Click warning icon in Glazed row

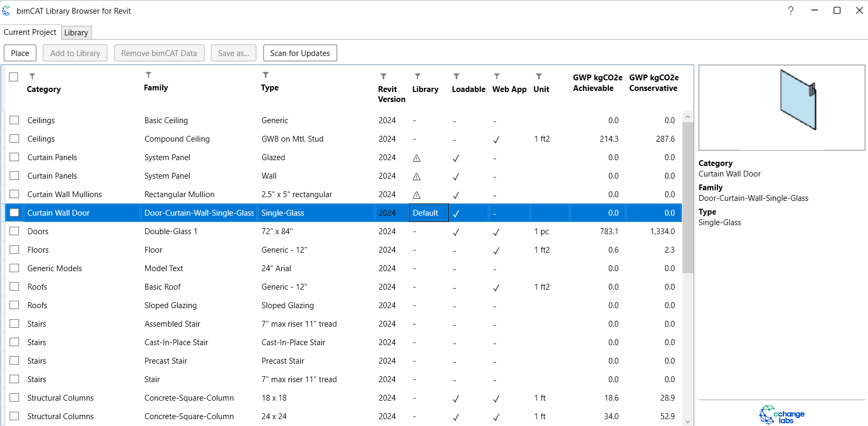point(417,158)
